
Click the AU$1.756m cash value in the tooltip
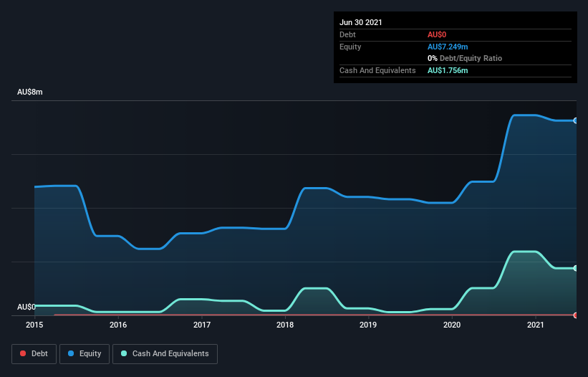(448, 70)
